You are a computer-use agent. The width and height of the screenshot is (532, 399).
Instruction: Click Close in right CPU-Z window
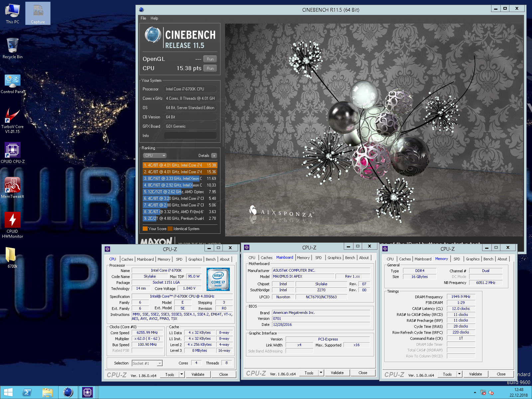coord(501,374)
